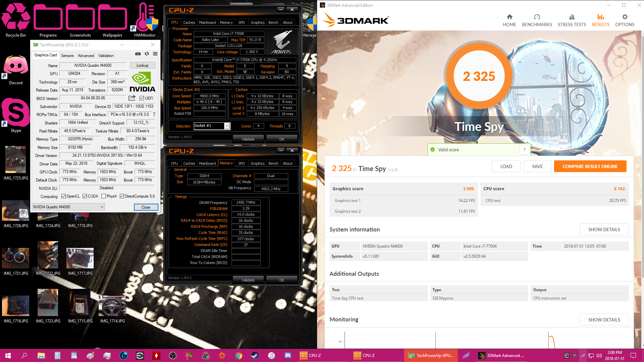Click Validate in top CPU-Z window
The height and width of the screenshot is (362, 644).
tap(248, 139)
